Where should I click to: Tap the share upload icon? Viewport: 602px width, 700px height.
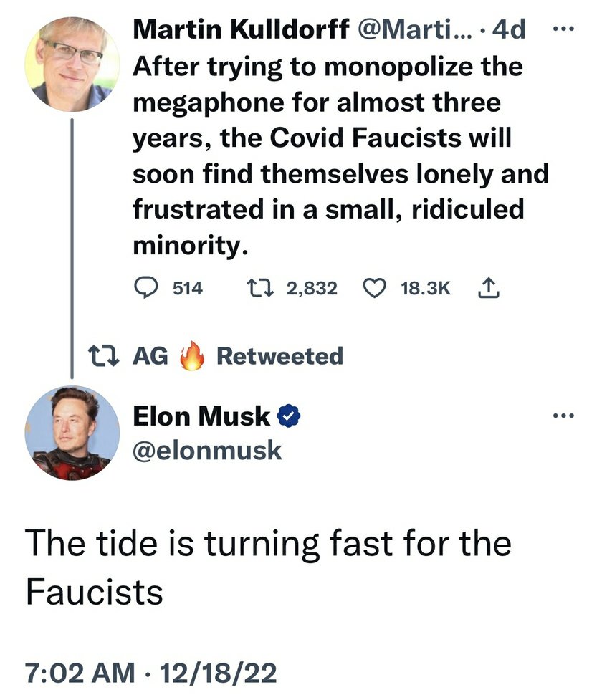coord(486,288)
